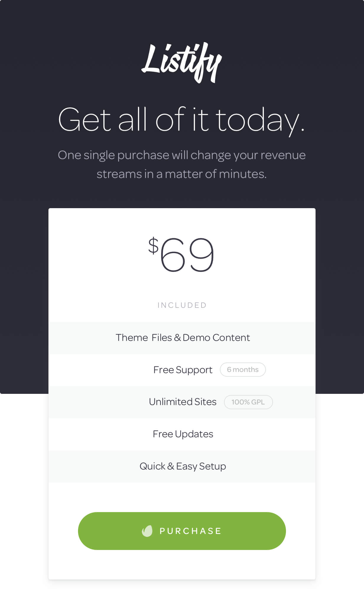Select the 6 months support badge

(x=243, y=370)
